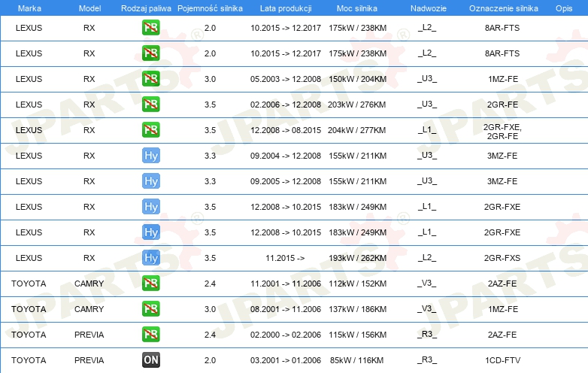The height and width of the screenshot is (373, 588).
Task: Click the Hy hybrid icon in the 09.2004 row
Action: tap(150, 156)
